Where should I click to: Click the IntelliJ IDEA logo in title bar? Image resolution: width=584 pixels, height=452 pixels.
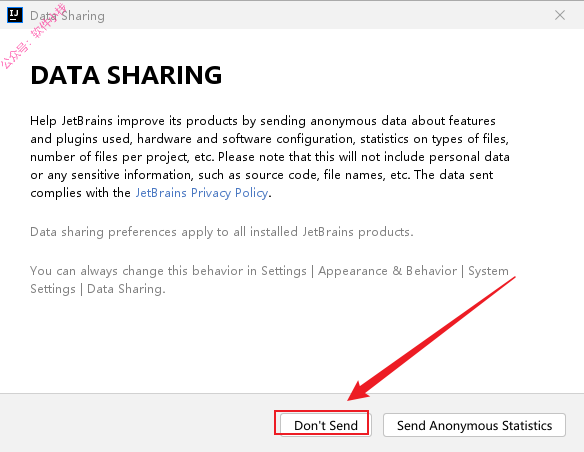(x=15, y=15)
